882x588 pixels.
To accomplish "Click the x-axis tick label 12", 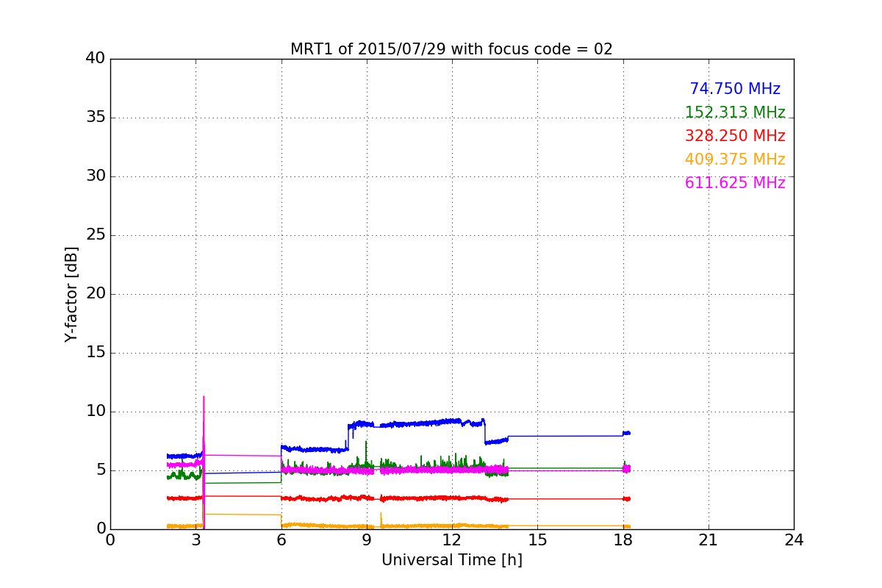I will [x=452, y=540].
